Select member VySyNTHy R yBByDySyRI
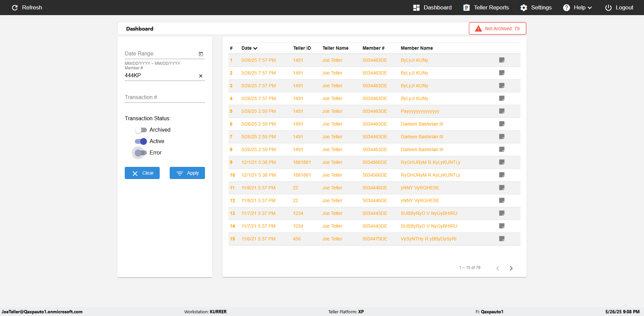This screenshot has height=316, width=644. point(428,239)
